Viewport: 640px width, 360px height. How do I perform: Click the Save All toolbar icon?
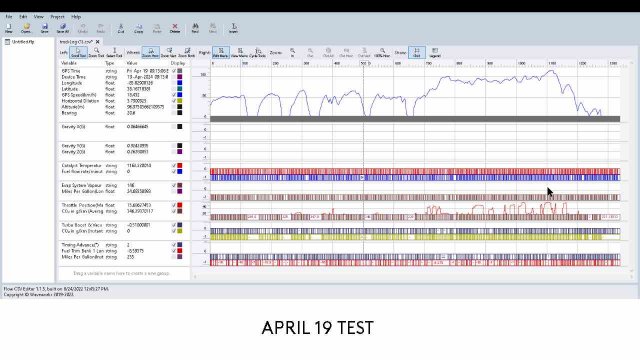(x=62, y=28)
